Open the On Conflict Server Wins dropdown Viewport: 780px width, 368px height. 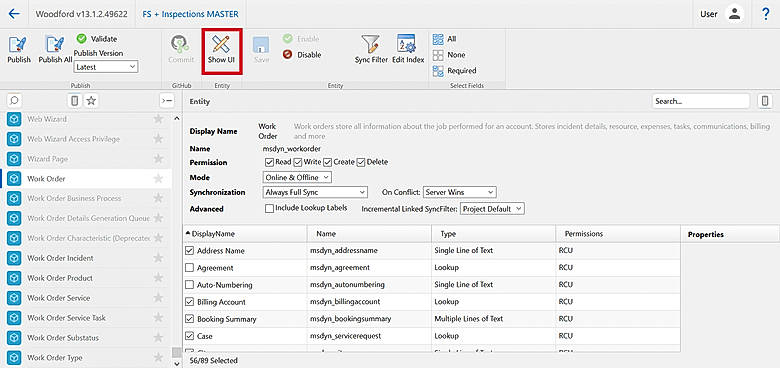click(x=460, y=192)
